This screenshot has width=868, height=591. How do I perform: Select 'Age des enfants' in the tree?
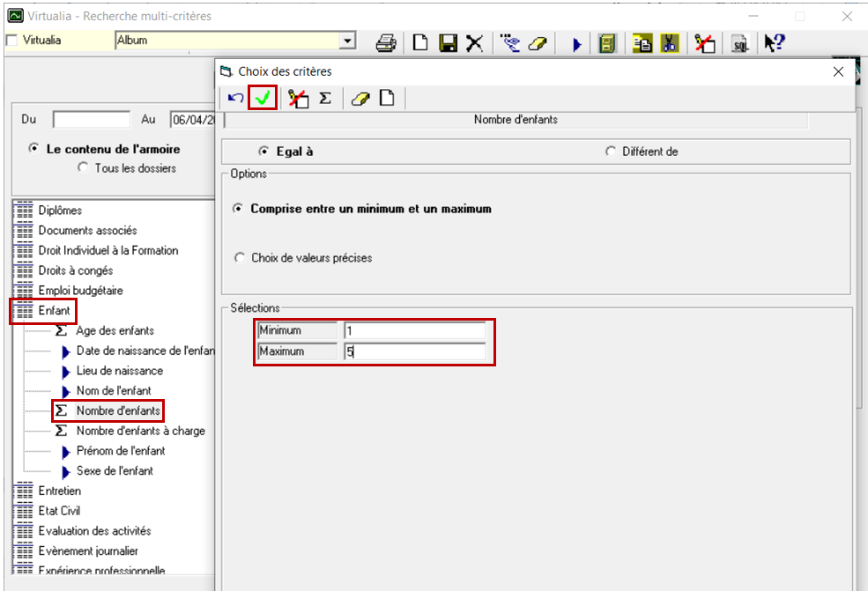115,330
